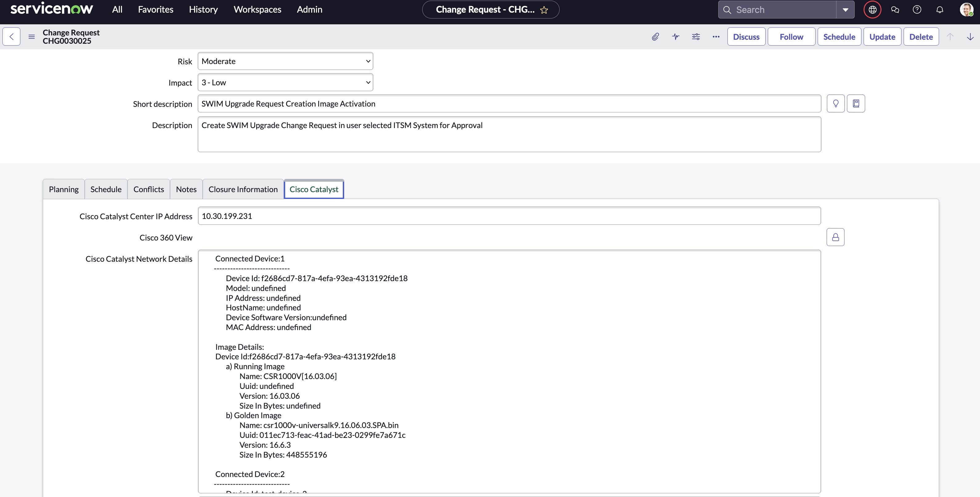Switch to the Closure Information tab
Image resolution: width=980 pixels, height=497 pixels.
point(243,189)
